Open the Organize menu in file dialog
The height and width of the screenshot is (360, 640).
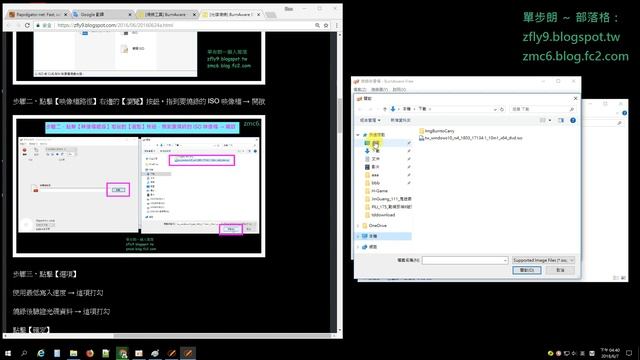click(x=370, y=120)
